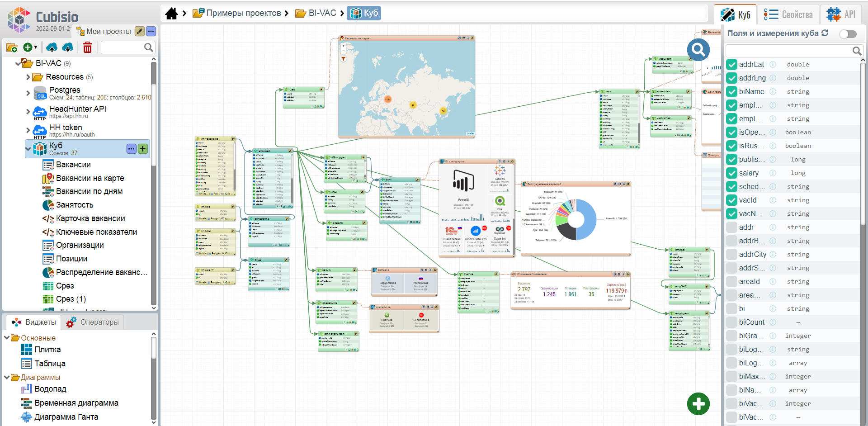Open the Вакансии на карте slice
The height and width of the screenshot is (426, 868).
[x=90, y=178]
